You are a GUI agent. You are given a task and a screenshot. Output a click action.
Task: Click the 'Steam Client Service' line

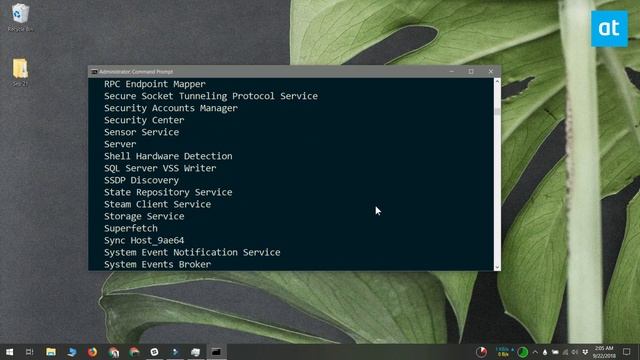158,204
